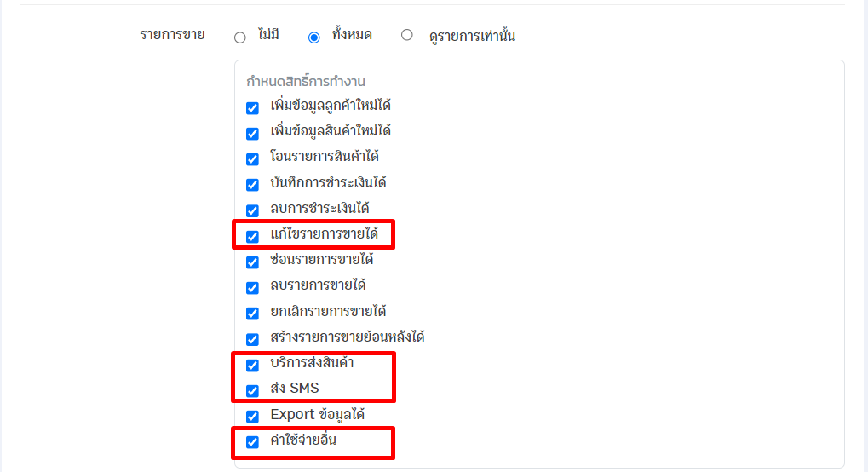Select the ไม่มี radio button
The image size is (868, 472).
[239, 37]
